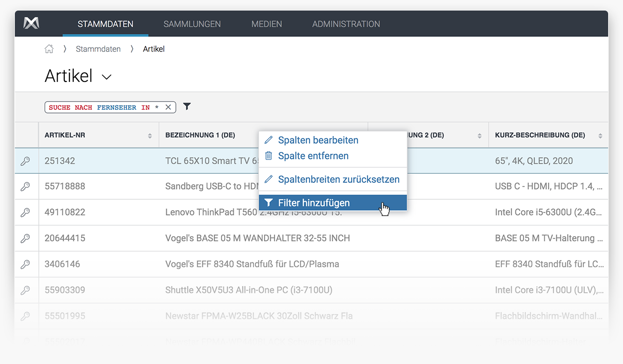This screenshot has height=364, width=623.
Task: Click key icon for article 3406146
Action: click(25, 264)
